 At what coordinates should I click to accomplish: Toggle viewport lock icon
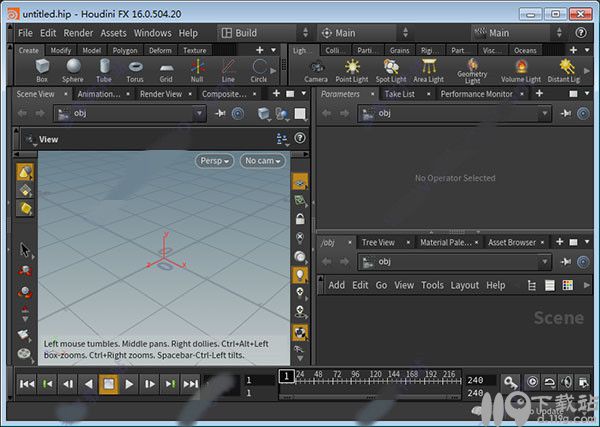300,219
